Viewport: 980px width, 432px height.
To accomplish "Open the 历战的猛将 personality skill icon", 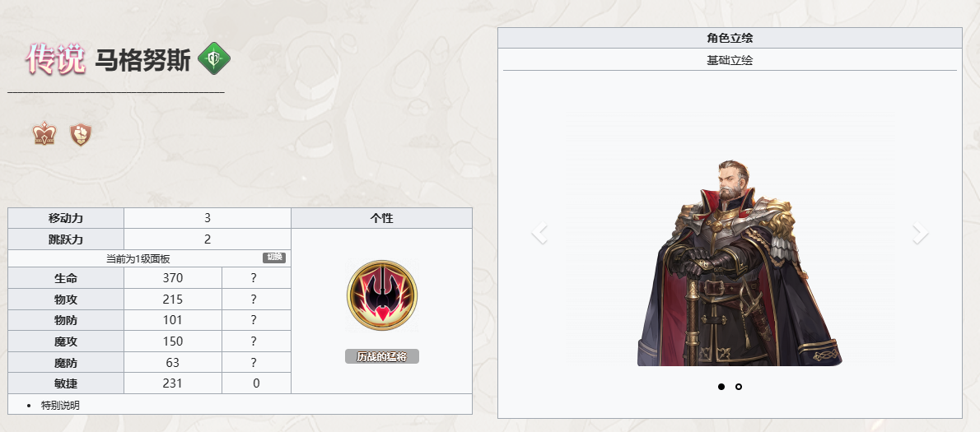I will coord(381,295).
